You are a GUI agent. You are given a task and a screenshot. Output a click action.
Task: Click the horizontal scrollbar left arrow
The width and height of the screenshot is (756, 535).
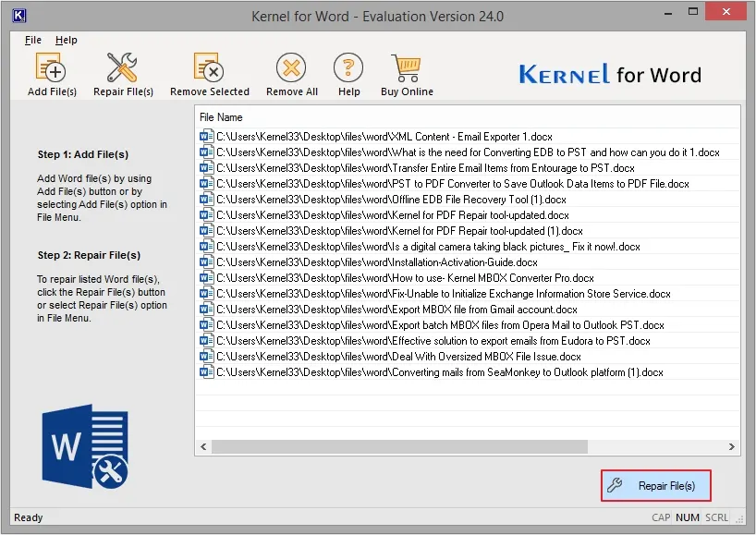pos(203,447)
